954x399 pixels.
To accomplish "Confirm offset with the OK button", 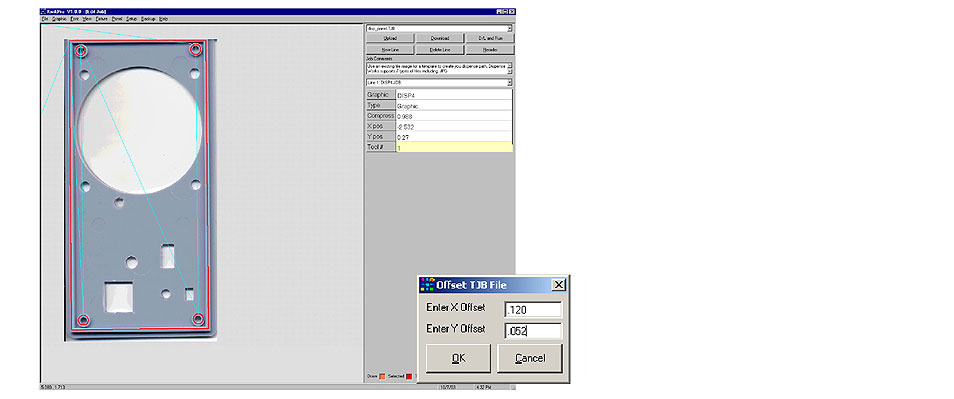I will pos(458,358).
